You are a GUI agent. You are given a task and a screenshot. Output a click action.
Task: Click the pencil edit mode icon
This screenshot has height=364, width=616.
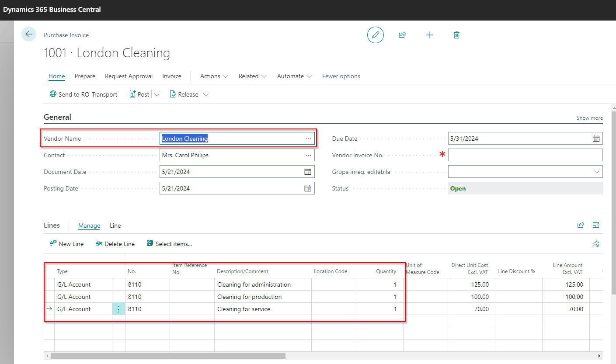click(x=375, y=35)
